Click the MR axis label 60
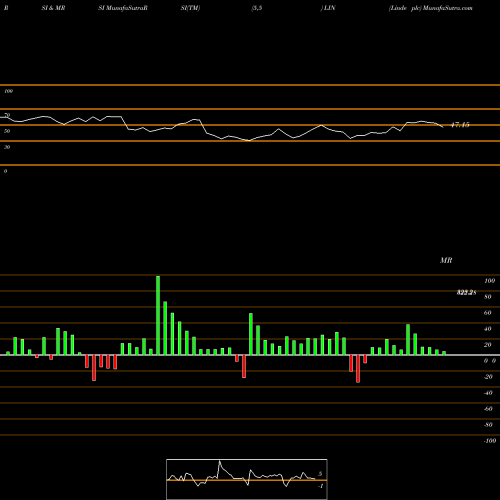 pyautogui.click(x=488, y=313)
